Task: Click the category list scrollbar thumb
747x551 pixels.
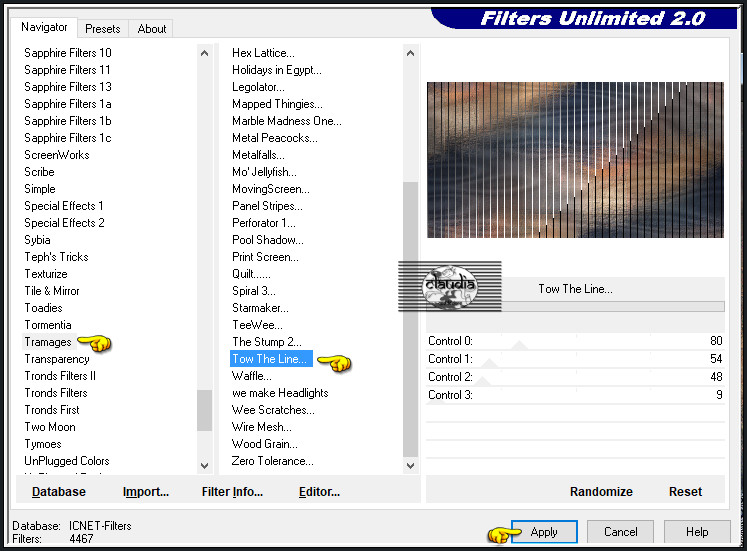Action: click(204, 410)
